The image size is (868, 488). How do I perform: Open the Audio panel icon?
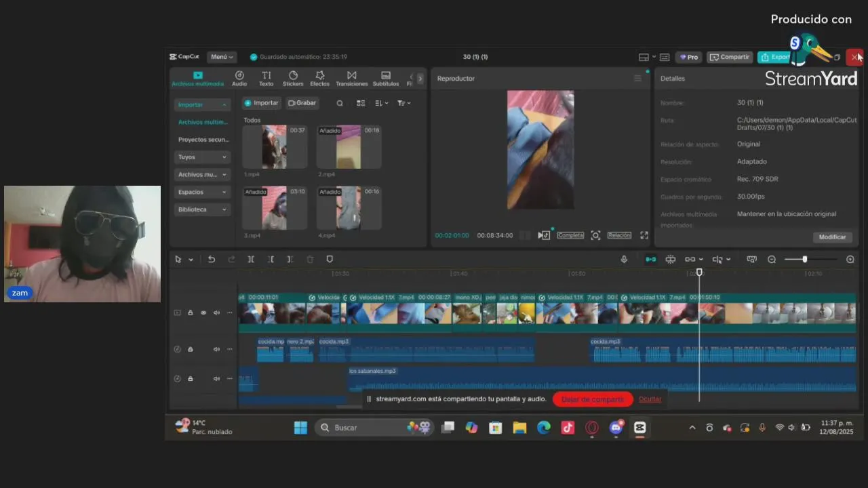click(239, 79)
